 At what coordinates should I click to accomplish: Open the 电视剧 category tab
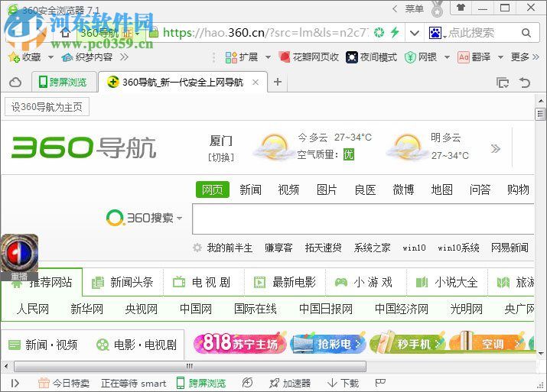tap(203, 282)
